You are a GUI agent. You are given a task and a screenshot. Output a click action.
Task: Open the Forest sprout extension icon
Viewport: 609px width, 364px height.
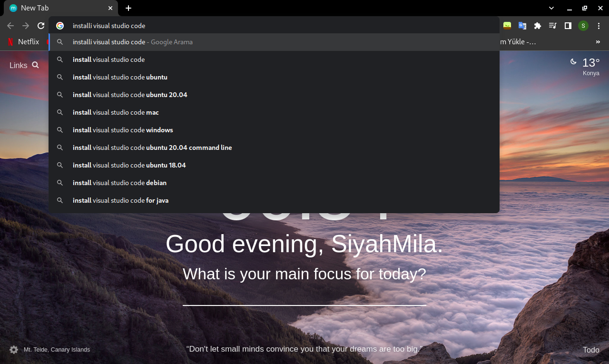(507, 26)
